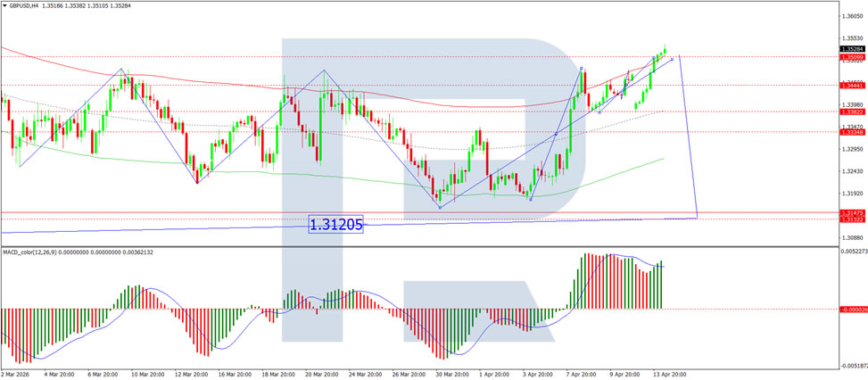Click the MACD scale top value 0.0052273

click(x=854, y=252)
